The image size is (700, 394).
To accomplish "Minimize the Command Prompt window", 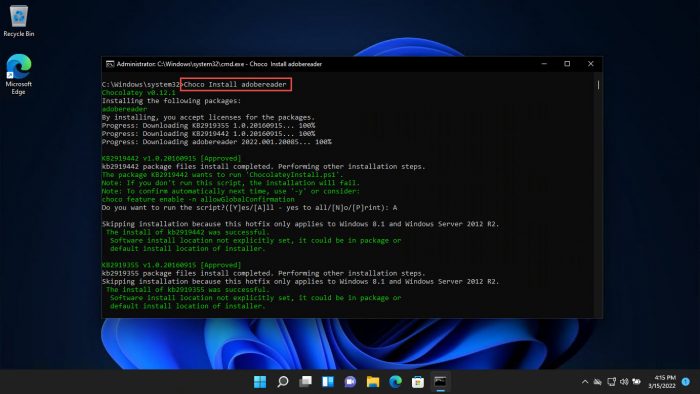I will pyautogui.click(x=544, y=64).
